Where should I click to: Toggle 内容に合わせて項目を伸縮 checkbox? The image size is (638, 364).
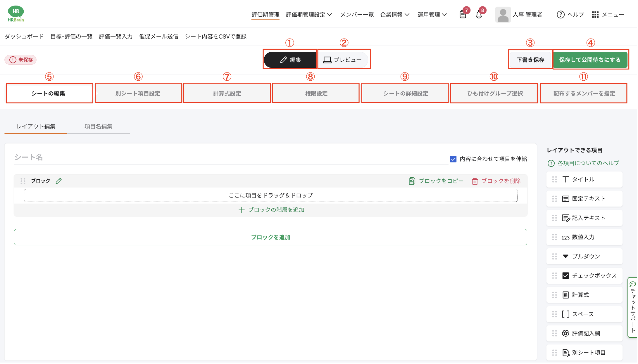453,159
